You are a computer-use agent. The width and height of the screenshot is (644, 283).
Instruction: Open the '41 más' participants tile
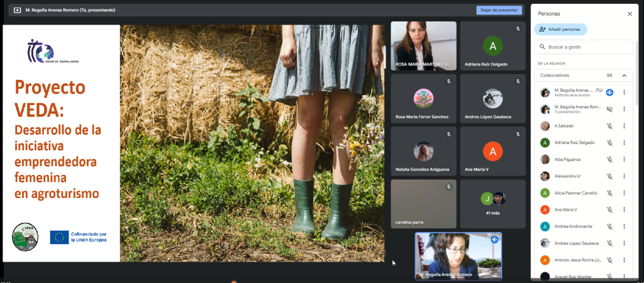[x=492, y=204]
